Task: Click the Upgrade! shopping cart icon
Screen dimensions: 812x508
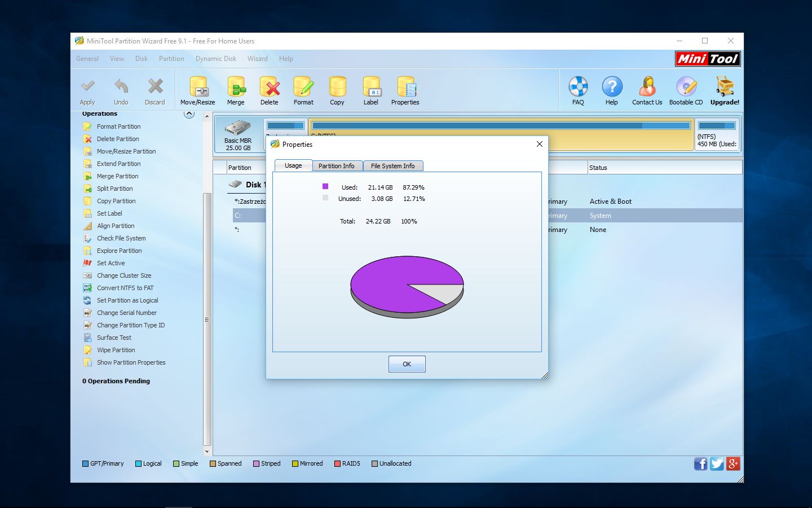Action: click(x=725, y=86)
